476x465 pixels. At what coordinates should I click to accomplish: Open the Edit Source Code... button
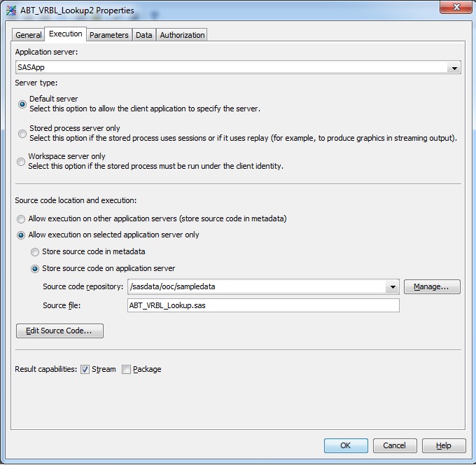[x=59, y=331]
